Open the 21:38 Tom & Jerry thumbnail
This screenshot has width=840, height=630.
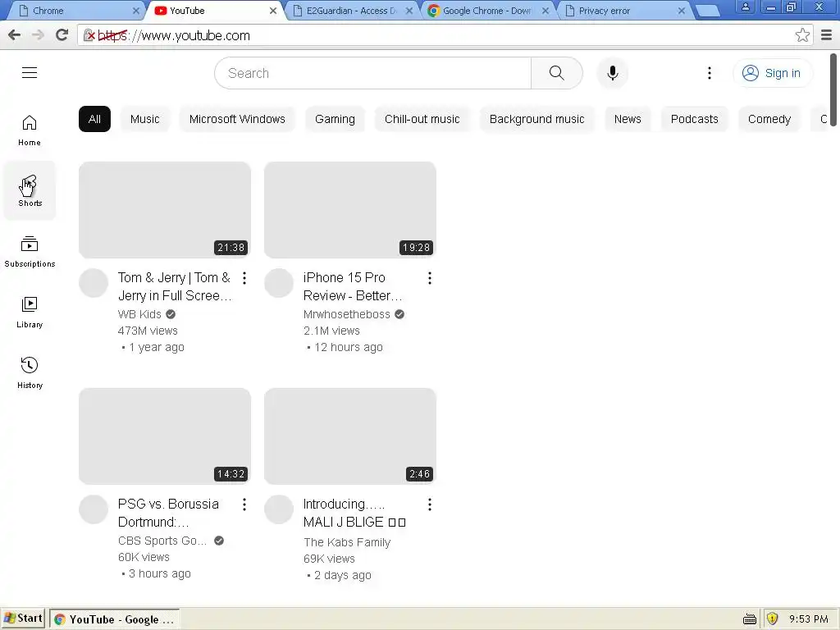pos(165,210)
